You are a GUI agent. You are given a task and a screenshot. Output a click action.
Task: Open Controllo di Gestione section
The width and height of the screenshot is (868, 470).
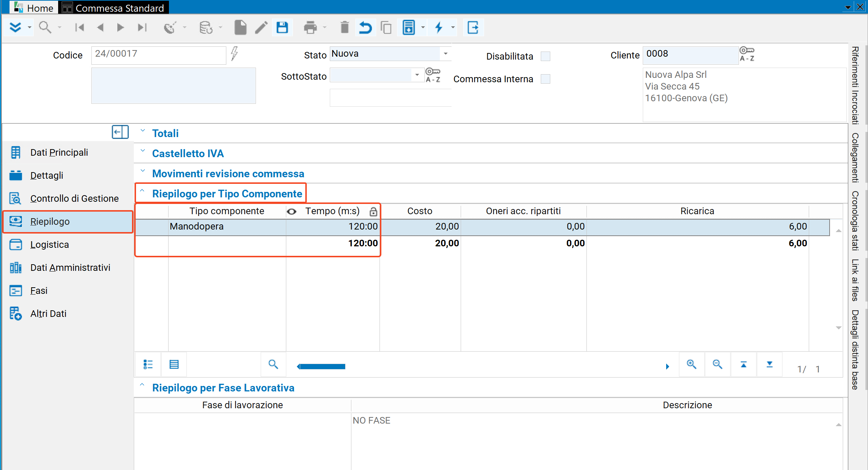(74, 198)
